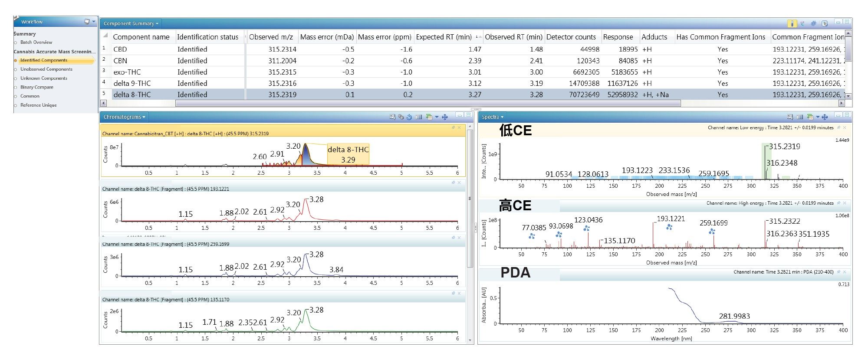Click the table vertical scroll-down arrow
868x359 pixels.
(848, 96)
